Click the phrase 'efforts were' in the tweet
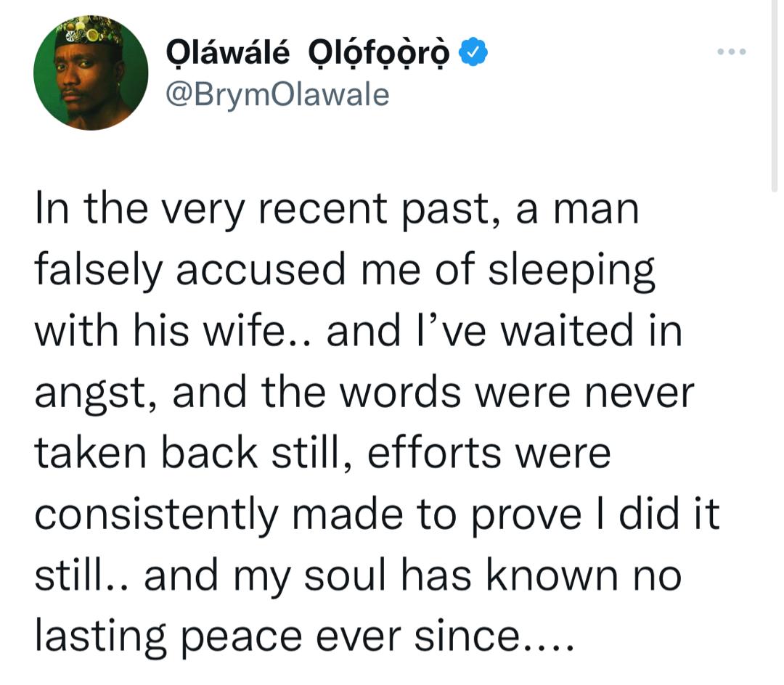Image resolution: width=784 pixels, height=685 pixels. (x=489, y=454)
